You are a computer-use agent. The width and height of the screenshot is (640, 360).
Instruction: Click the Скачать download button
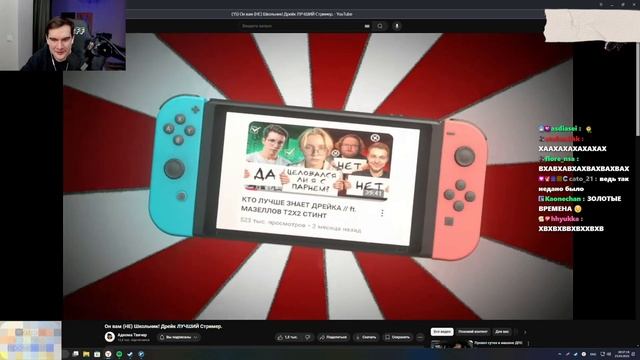point(366,337)
